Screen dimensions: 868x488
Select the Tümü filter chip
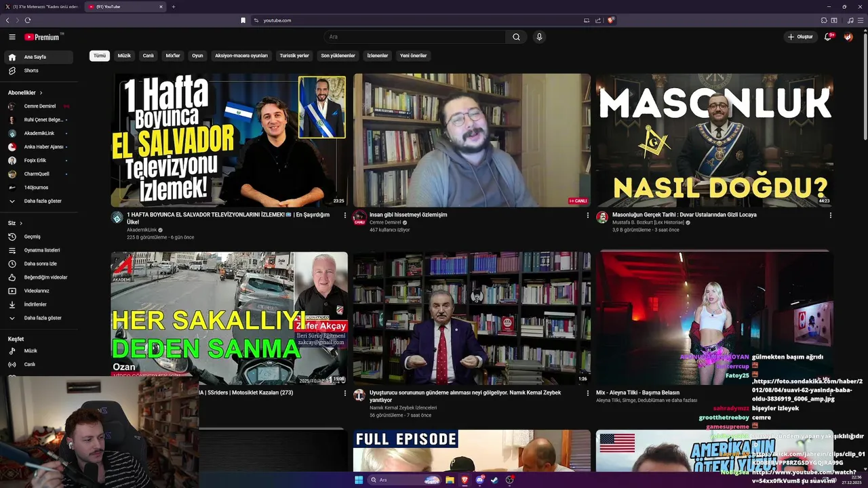100,56
